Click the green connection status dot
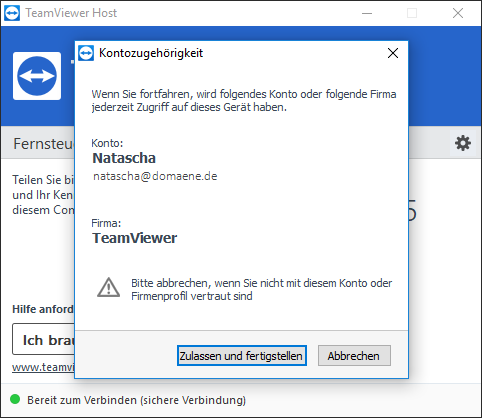 (x=15, y=399)
